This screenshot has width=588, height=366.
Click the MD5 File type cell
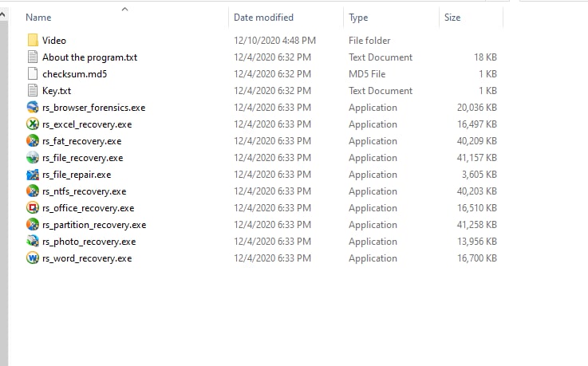click(367, 74)
